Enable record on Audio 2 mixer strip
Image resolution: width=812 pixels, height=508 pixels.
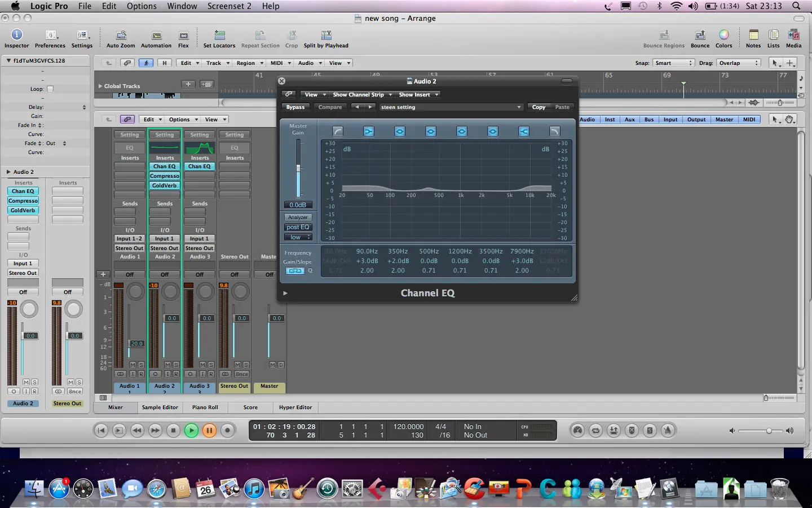(175, 374)
